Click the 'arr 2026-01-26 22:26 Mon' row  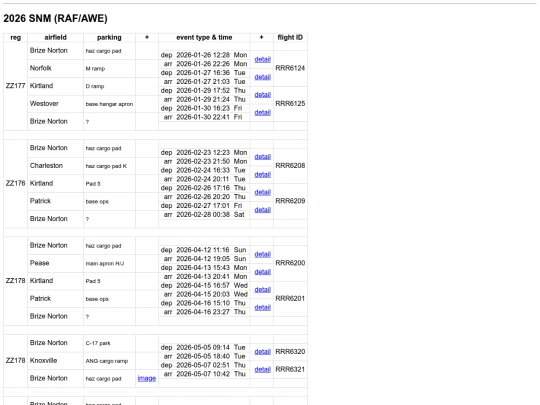[x=204, y=64]
